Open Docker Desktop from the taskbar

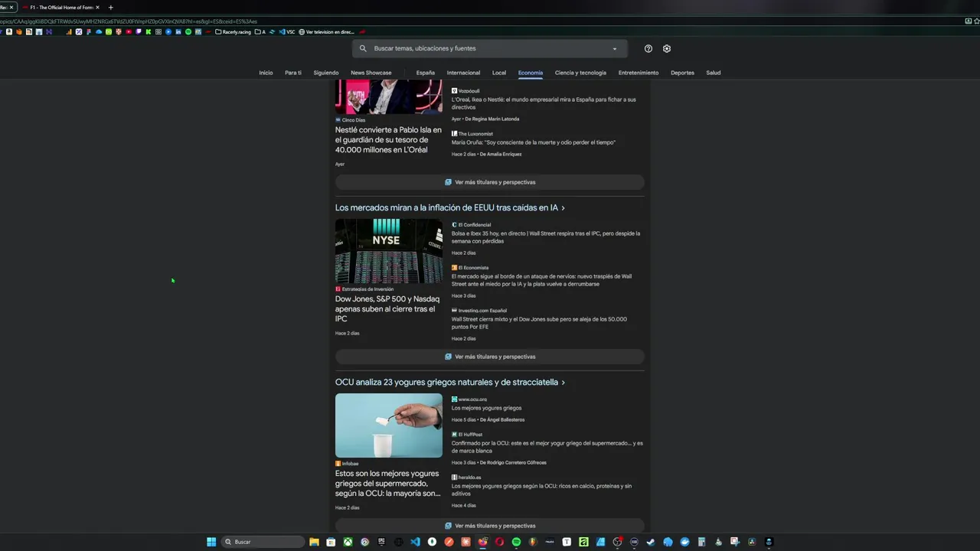pos(685,542)
